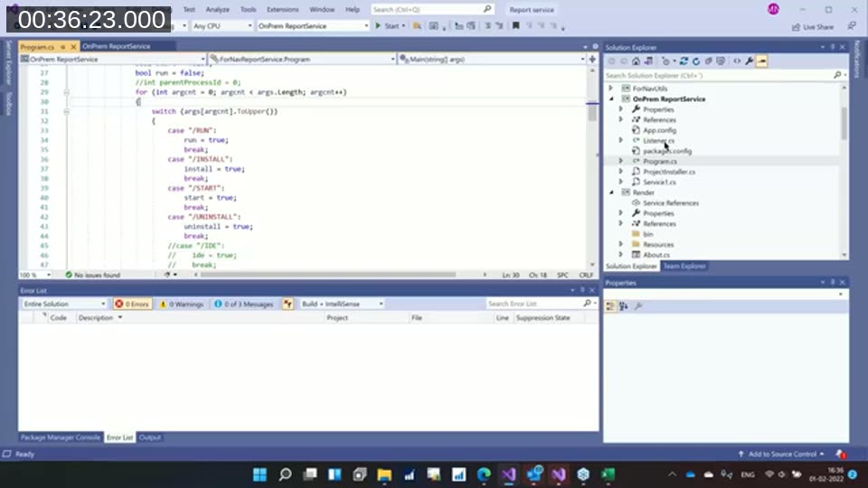The height and width of the screenshot is (488, 868).
Task: Open the Main(string[] args) member dropdown
Action: pyautogui.click(x=492, y=60)
